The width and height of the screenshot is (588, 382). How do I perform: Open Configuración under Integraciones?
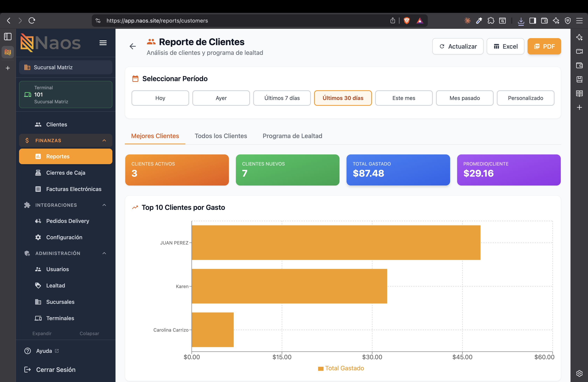[66, 237]
